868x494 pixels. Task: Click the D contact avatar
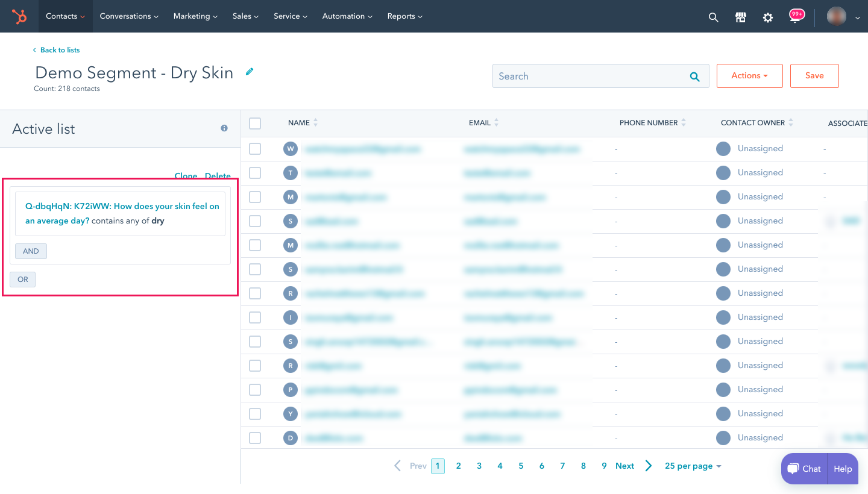291,438
